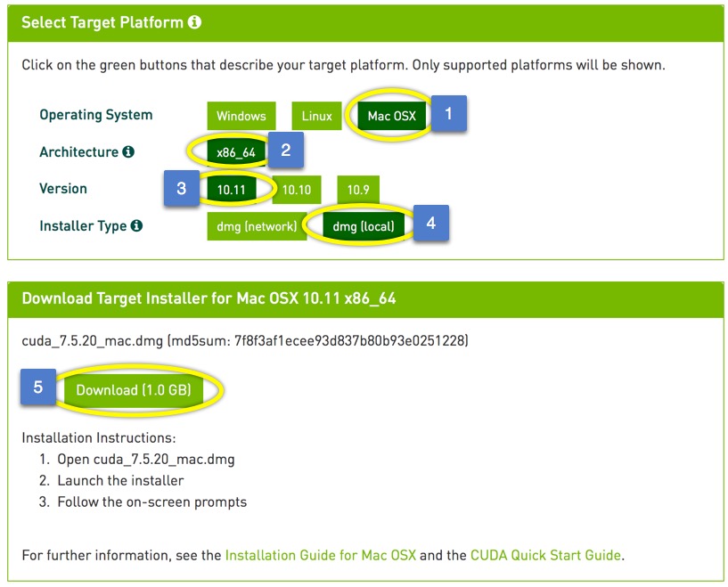
Task: Click the Download (1.0 GB) button
Action: point(134,390)
